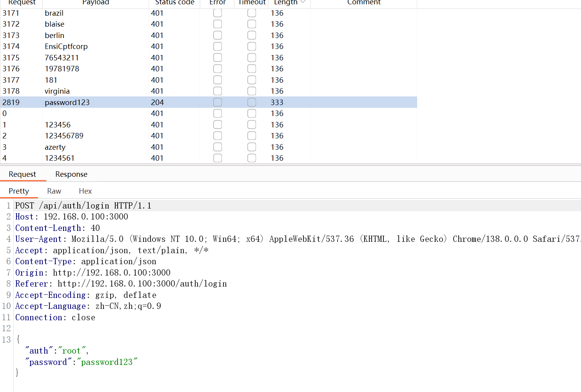The width and height of the screenshot is (581, 392).
Task: Click the Connection: close header line
Action: (55, 318)
